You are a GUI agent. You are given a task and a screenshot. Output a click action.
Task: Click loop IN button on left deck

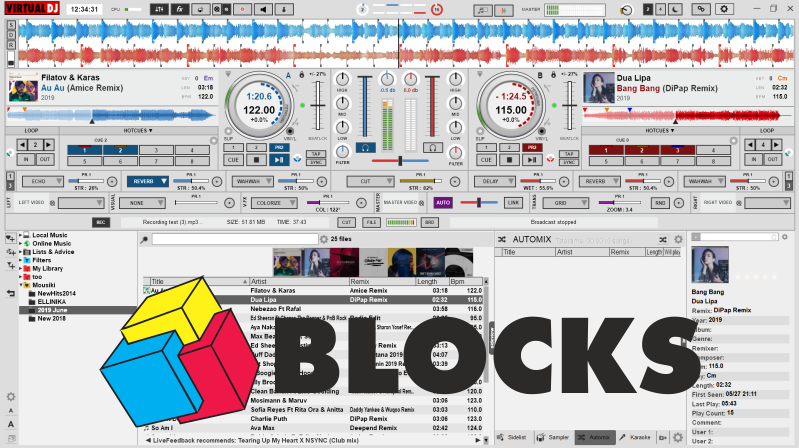(x=27, y=160)
